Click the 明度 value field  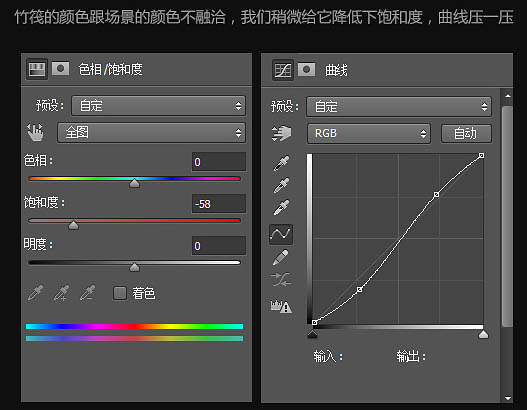(x=219, y=246)
